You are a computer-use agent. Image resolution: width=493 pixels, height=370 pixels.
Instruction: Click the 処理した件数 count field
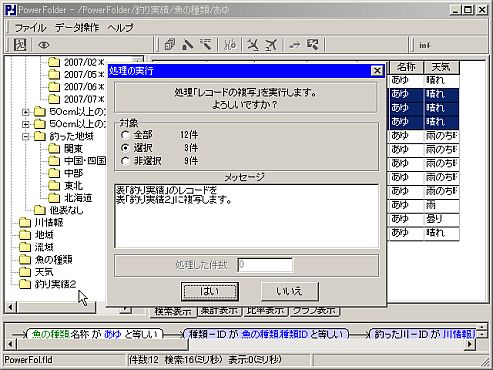(x=265, y=265)
